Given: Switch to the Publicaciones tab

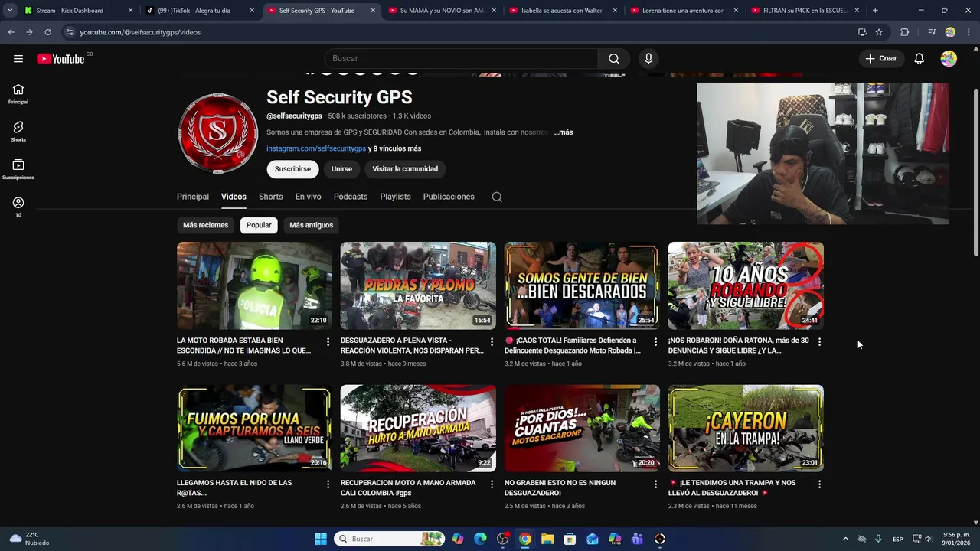Looking at the screenshot, I should (x=449, y=197).
